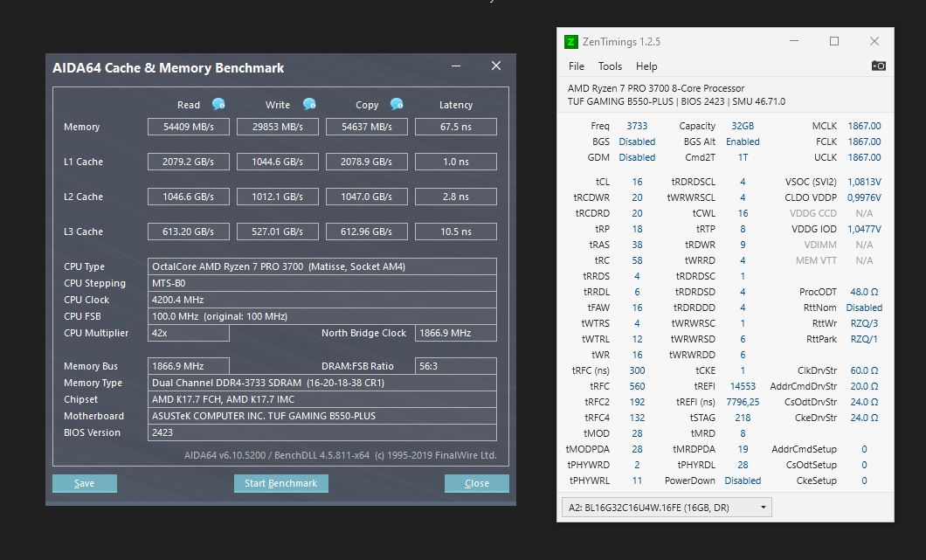Minimize the ZenTimings window
The width and height of the screenshot is (926, 560).
[x=794, y=41]
